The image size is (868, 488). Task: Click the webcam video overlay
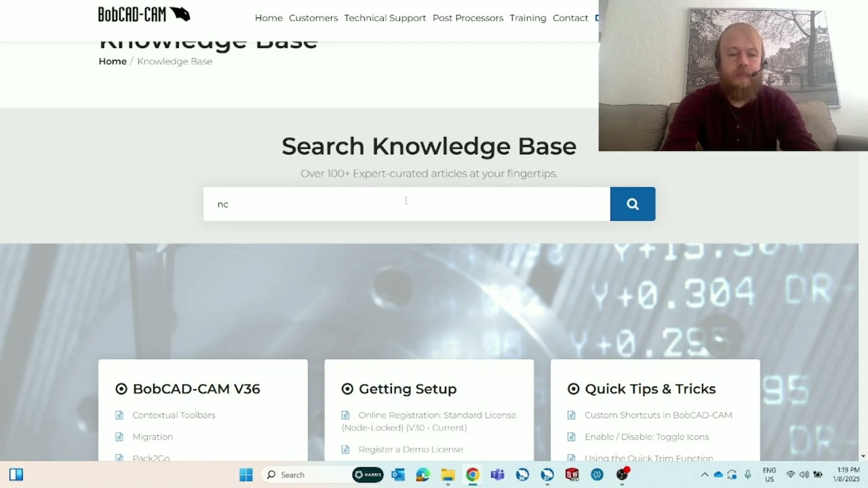coord(733,75)
